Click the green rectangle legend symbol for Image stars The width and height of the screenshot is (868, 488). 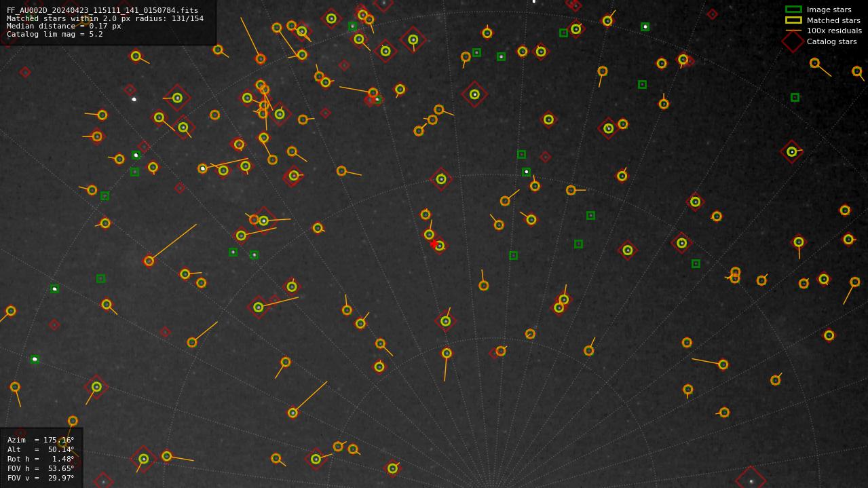pos(793,10)
